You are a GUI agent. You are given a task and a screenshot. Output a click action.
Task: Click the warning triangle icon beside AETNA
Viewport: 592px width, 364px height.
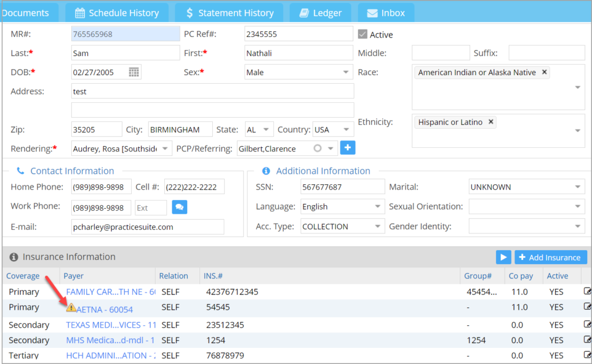pos(71,308)
